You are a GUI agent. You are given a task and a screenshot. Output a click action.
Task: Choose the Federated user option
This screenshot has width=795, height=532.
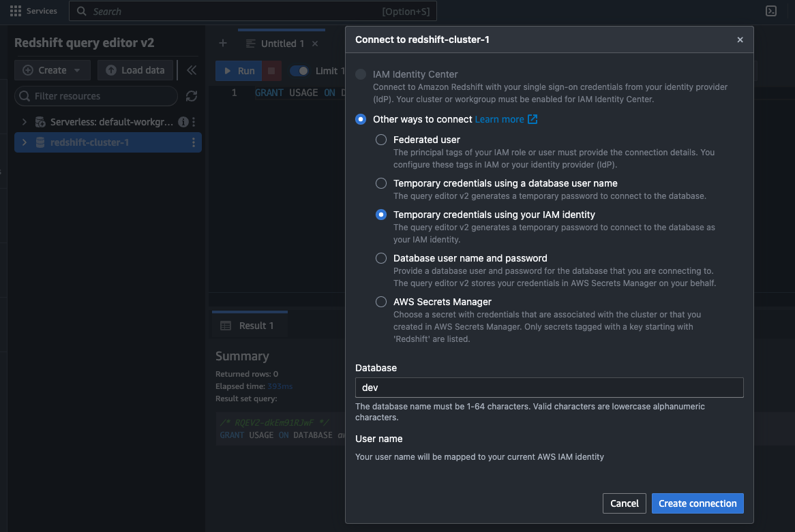tap(380, 140)
